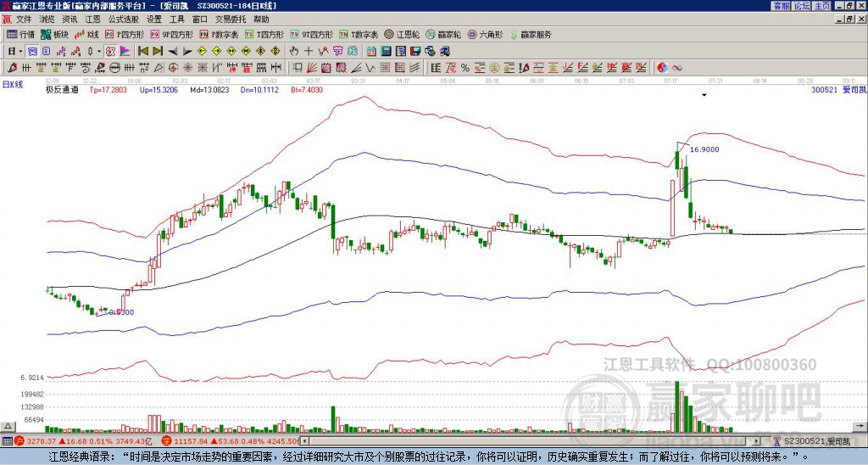Open the 交易委托 menu
The image size is (868, 465).
[x=231, y=20]
